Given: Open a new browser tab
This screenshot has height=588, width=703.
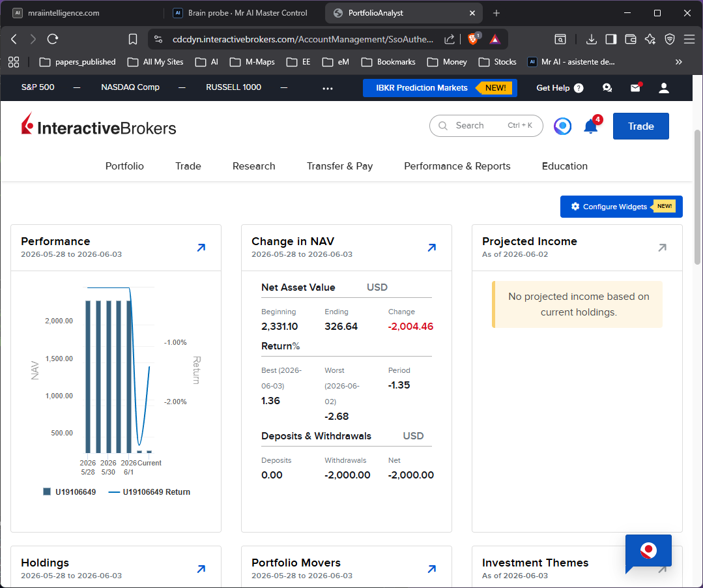Looking at the screenshot, I should [496, 13].
